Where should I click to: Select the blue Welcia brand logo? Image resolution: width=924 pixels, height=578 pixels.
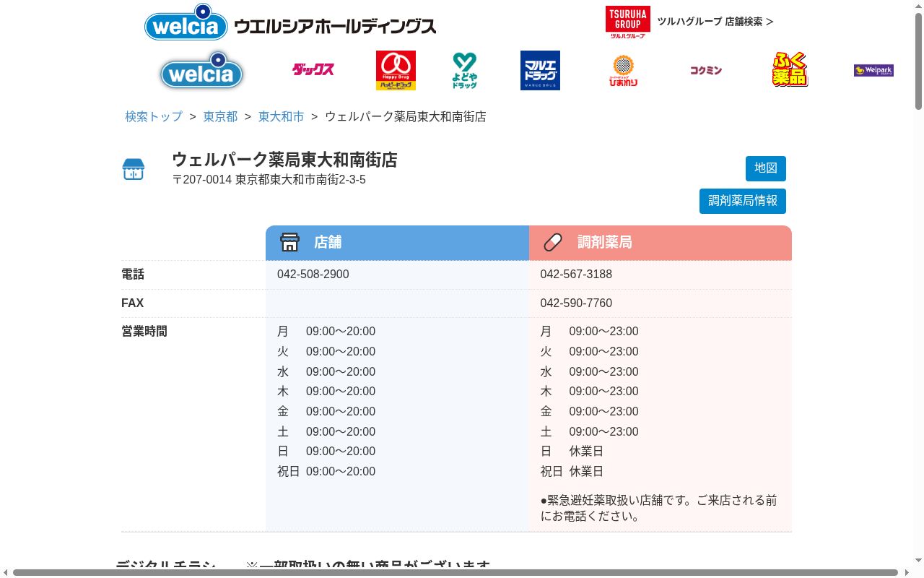click(x=201, y=70)
